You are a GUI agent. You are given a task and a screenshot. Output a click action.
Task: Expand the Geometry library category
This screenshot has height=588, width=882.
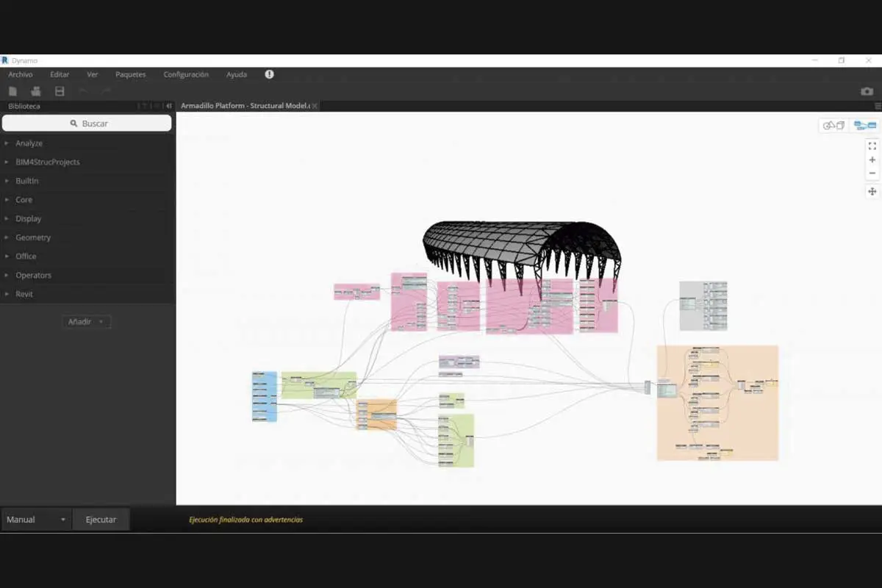(33, 237)
